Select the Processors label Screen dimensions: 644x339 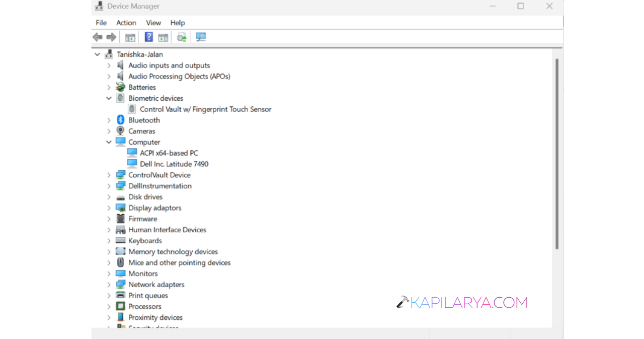click(145, 306)
